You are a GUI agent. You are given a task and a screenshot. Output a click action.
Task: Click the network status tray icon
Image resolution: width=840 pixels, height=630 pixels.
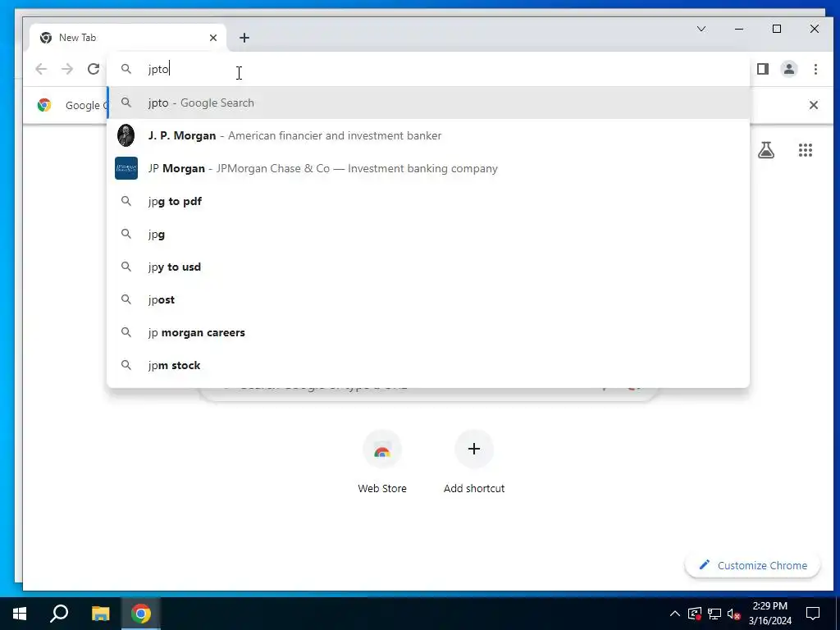[714, 614]
